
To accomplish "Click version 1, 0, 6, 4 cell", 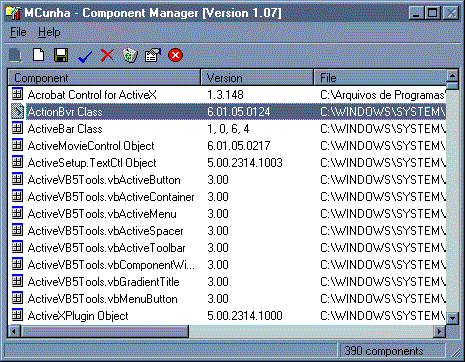I will coord(228,129).
